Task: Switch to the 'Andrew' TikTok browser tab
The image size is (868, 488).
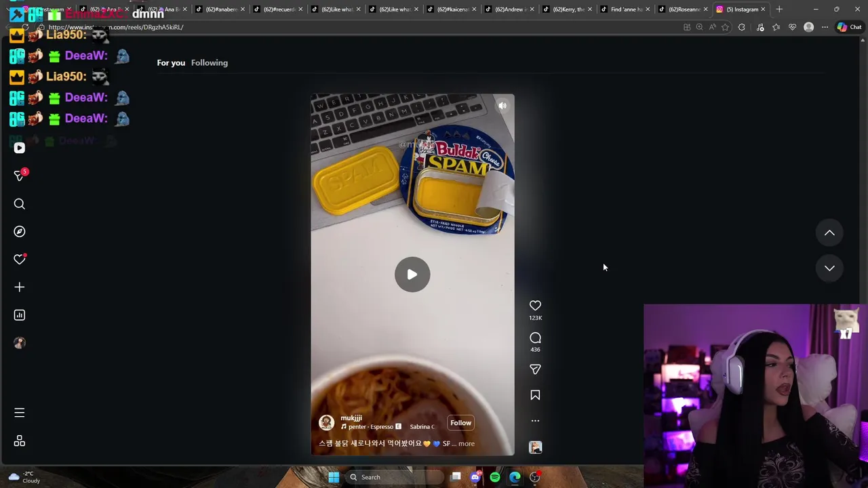Action: pos(510,9)
